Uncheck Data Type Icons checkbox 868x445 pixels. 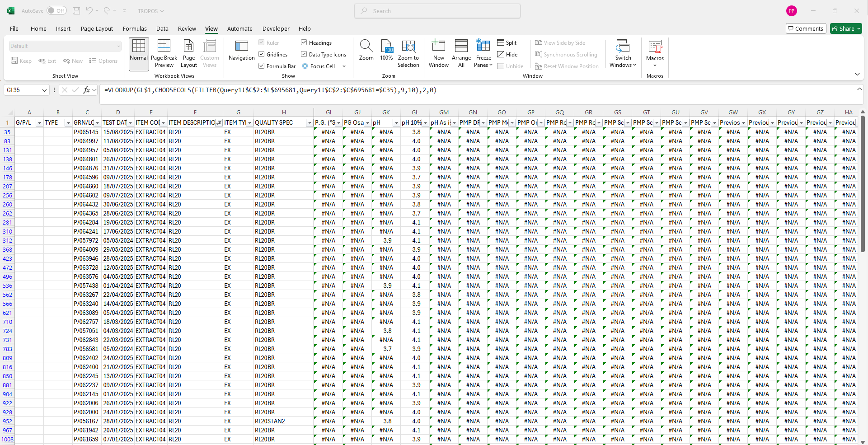(x=304, y=54)
